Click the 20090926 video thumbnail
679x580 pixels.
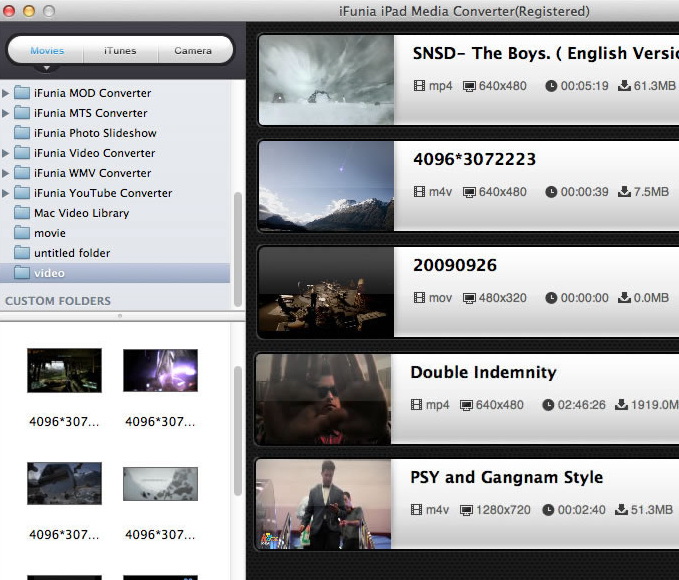(x=327, y=292)
